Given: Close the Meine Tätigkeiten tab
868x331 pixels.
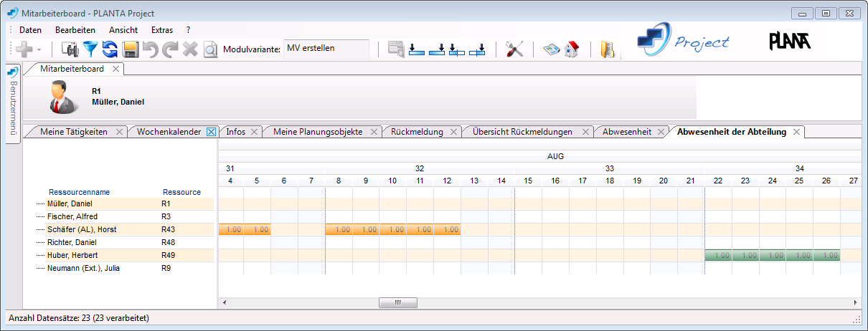Looking at the screenshot, I should [119, 132].
